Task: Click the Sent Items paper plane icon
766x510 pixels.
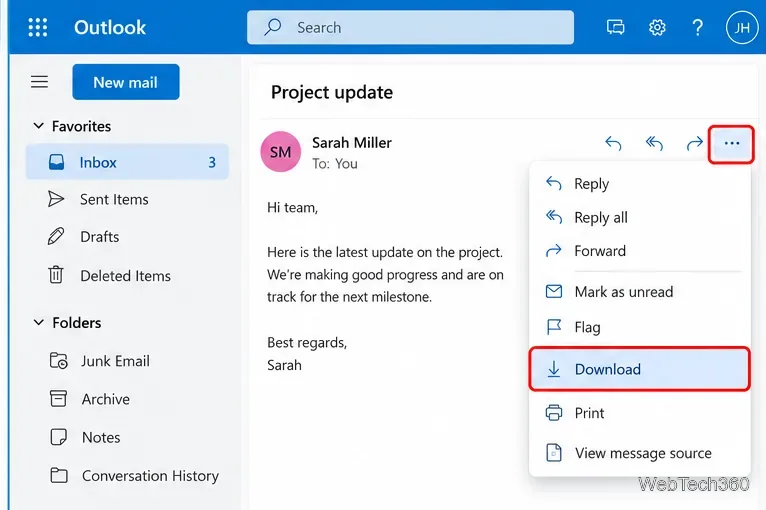Action: (x=56, y=199)
